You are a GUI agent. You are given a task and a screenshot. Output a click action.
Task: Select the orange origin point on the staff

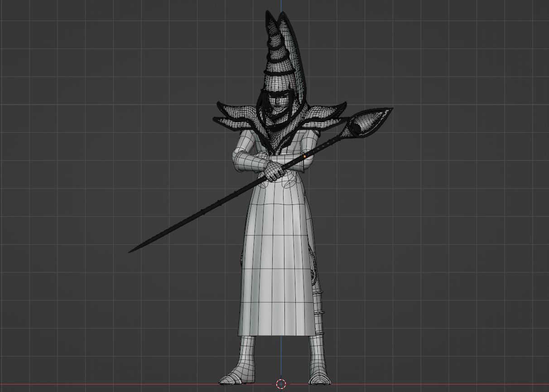tap(305, 156)
